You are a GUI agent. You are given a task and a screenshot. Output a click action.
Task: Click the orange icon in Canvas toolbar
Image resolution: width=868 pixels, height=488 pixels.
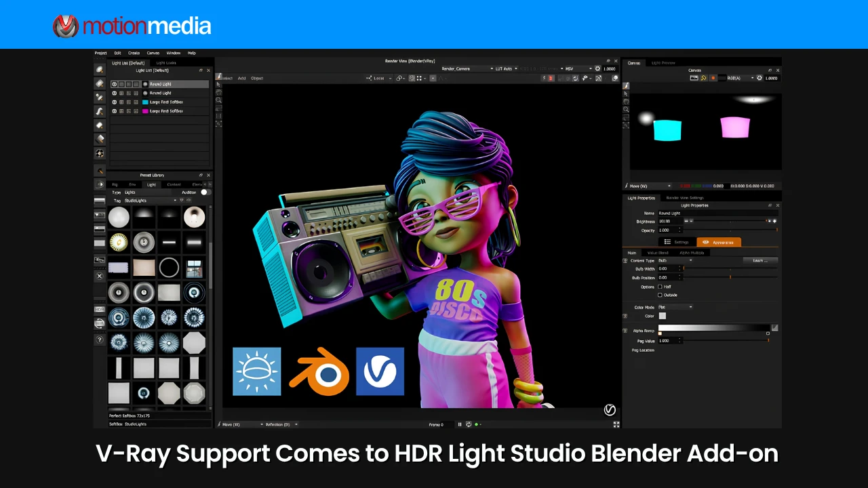click(x=713, y=78)
